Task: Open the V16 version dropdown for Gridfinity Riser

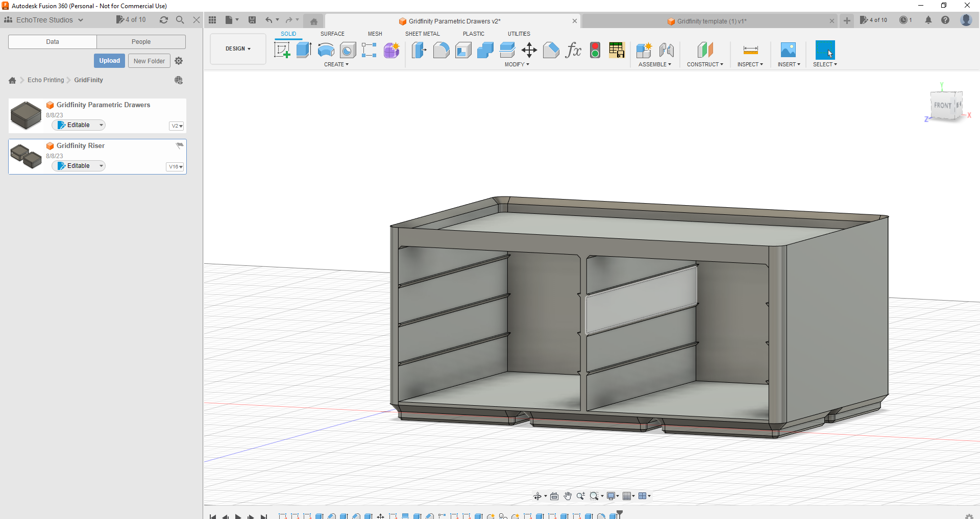Action: [x=175, y=167]
